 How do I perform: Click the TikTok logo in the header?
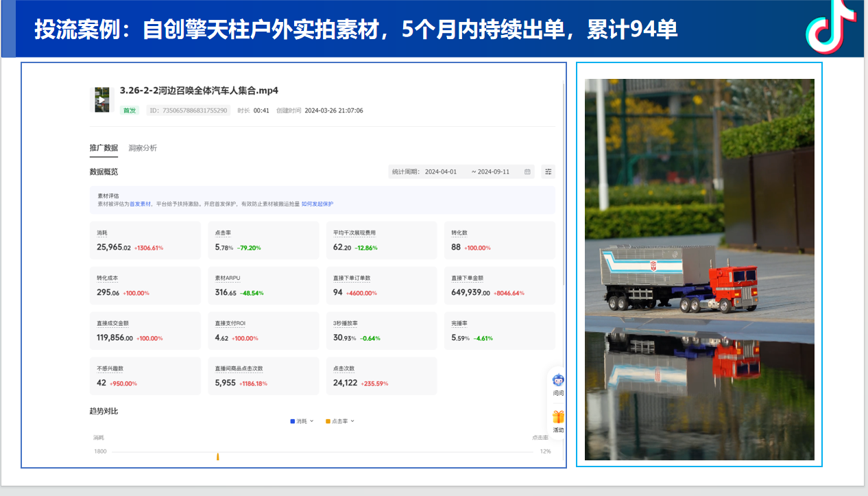[x=830, y=27]
